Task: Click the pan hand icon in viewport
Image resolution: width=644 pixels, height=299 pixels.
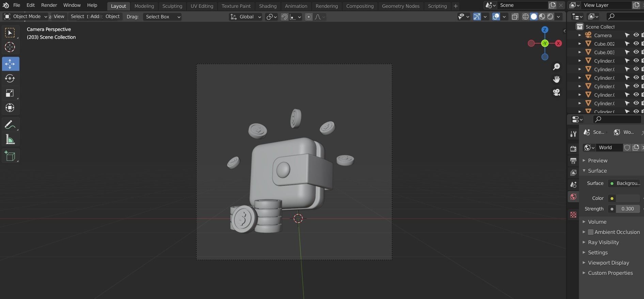Action: click(556, 79)
